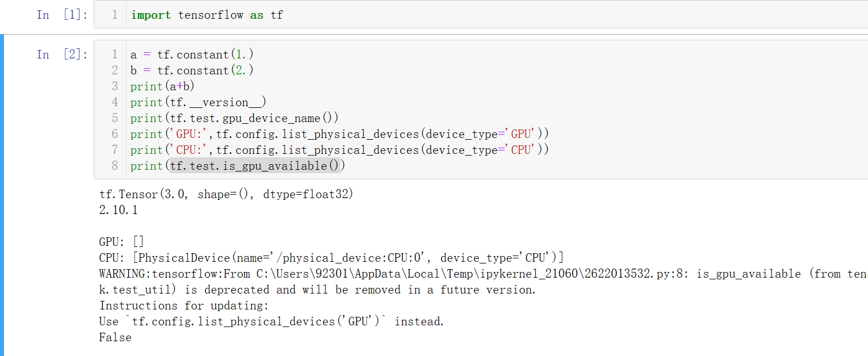Click the In [1] cell prompt
This screenshot has width=868, height=356.
pos(62,15)
